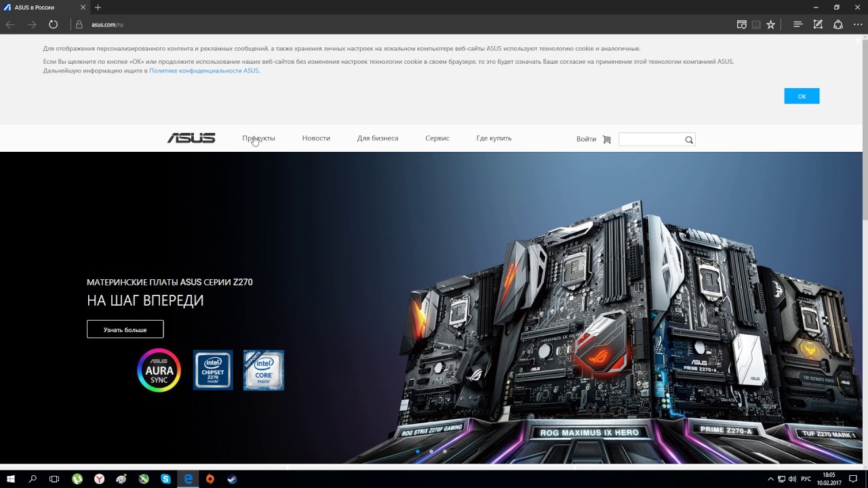Open the Windows Start menu
Viewport: 868px width, 488px height.
(11, 479)
